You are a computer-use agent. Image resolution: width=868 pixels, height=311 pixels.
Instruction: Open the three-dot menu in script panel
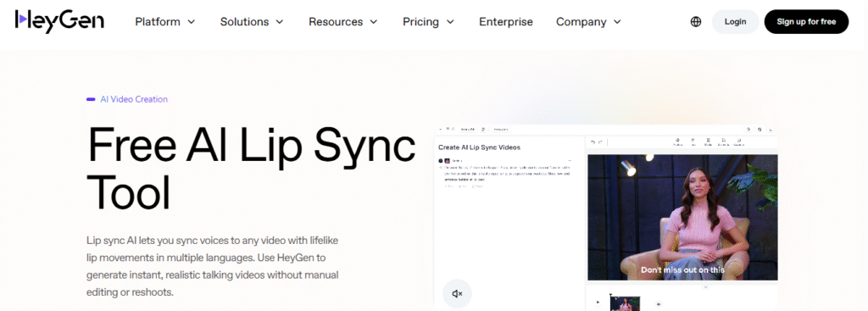coord(570,160)
